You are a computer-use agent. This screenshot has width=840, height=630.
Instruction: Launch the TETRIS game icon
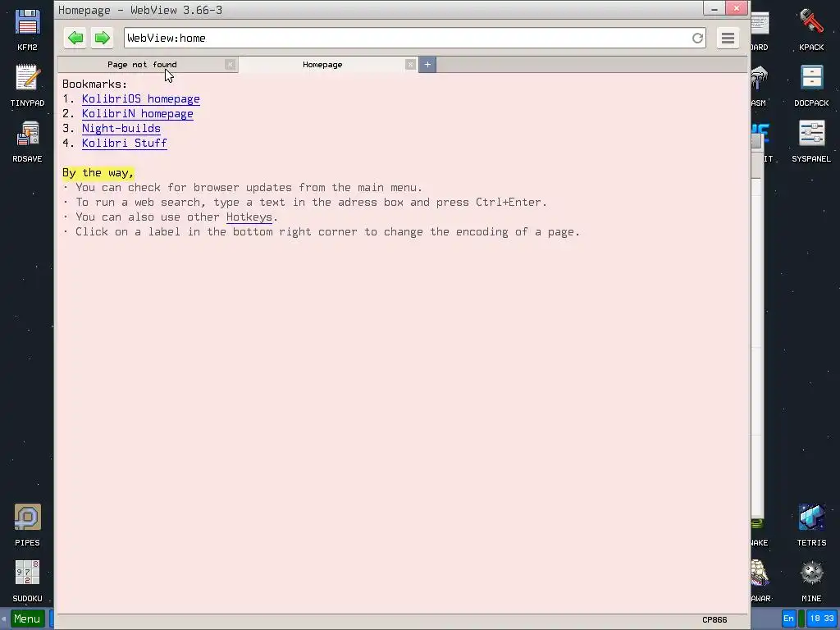coord(811,525)
